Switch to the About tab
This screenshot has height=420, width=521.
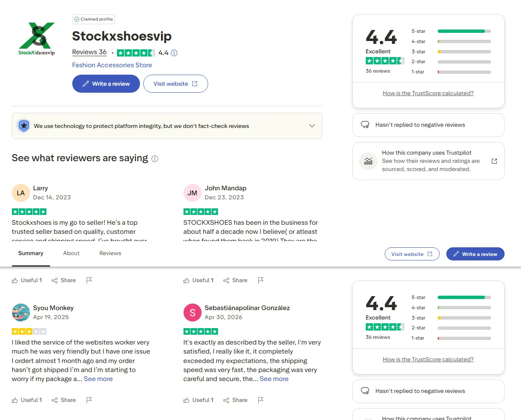tap(71, 253)
